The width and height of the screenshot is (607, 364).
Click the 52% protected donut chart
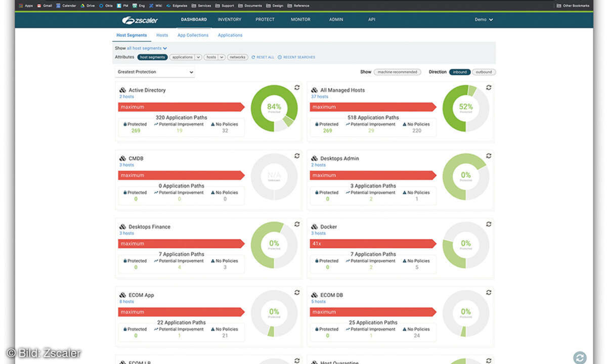pyautogui.click(x=466, y=108)
